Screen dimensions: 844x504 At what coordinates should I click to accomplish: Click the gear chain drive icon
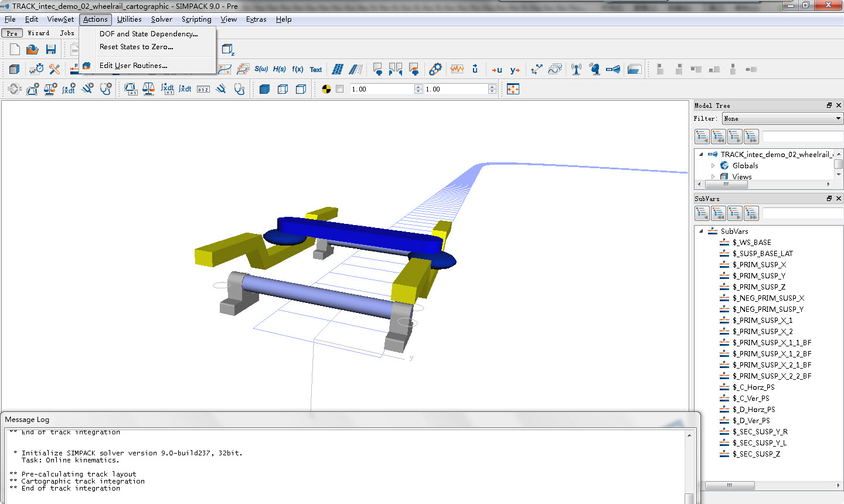click(x=435, y=69)
